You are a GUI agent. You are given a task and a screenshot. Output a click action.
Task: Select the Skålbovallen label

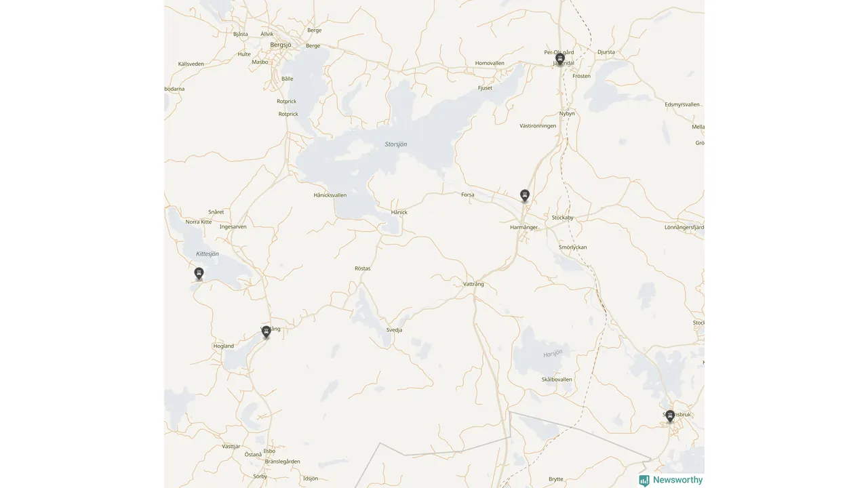pos(557,380)
